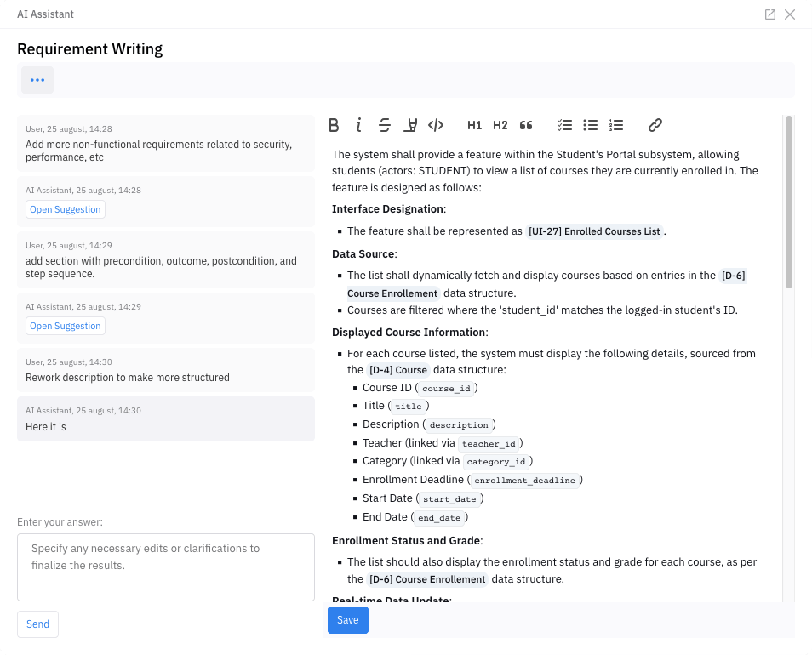Select message about precondition and postcondition section
Screen dimensions: 812x655
(166, 259)
